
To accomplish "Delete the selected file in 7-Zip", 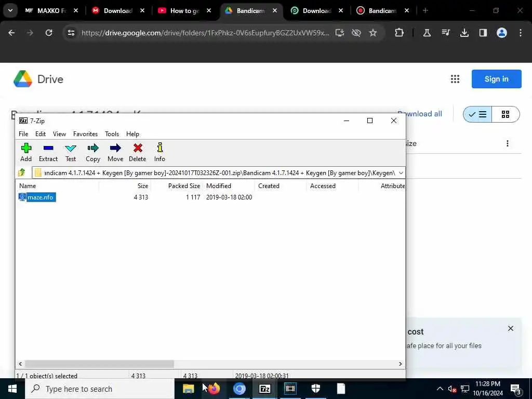I will point(137,152).
